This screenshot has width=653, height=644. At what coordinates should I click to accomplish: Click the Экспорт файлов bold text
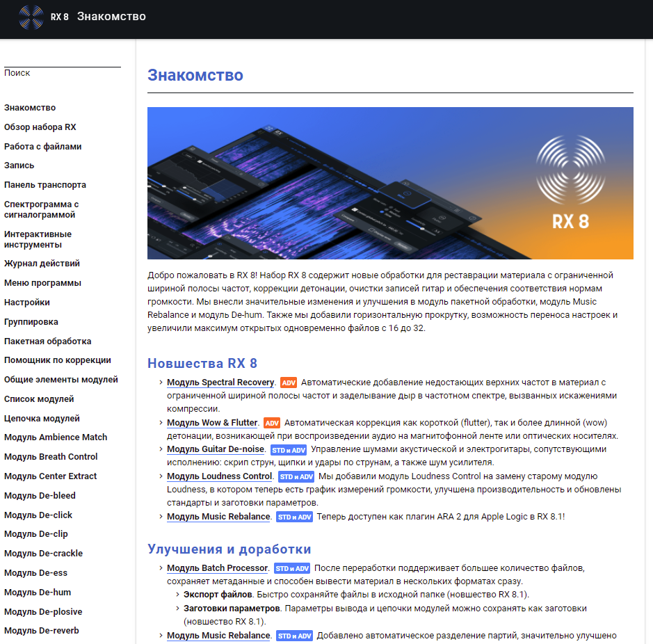(218, 595)
